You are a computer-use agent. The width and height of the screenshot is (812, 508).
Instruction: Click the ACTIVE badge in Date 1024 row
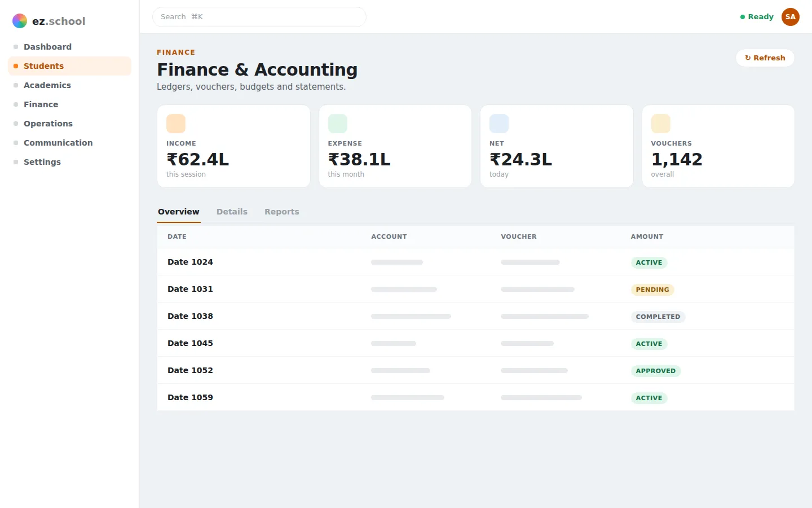click(649, 262)
